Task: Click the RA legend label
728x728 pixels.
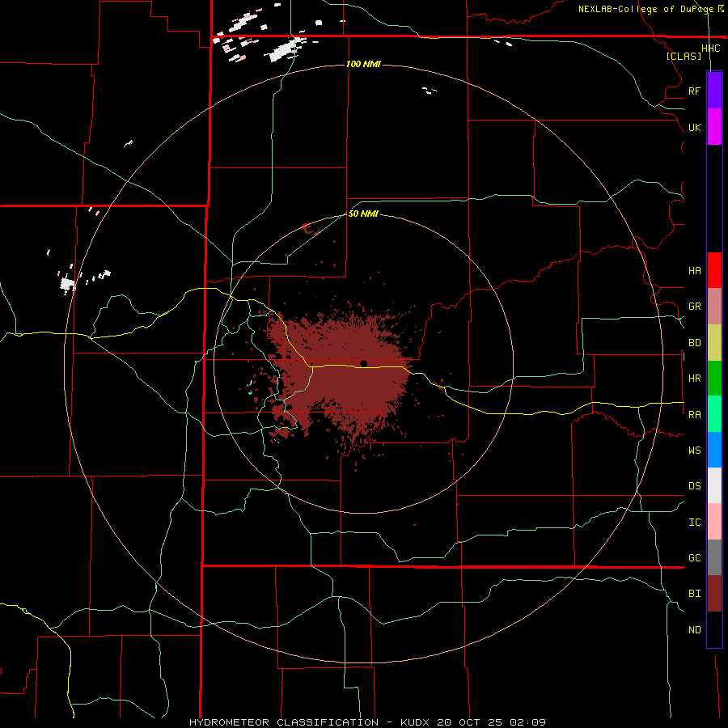Action: pos(694,415)
